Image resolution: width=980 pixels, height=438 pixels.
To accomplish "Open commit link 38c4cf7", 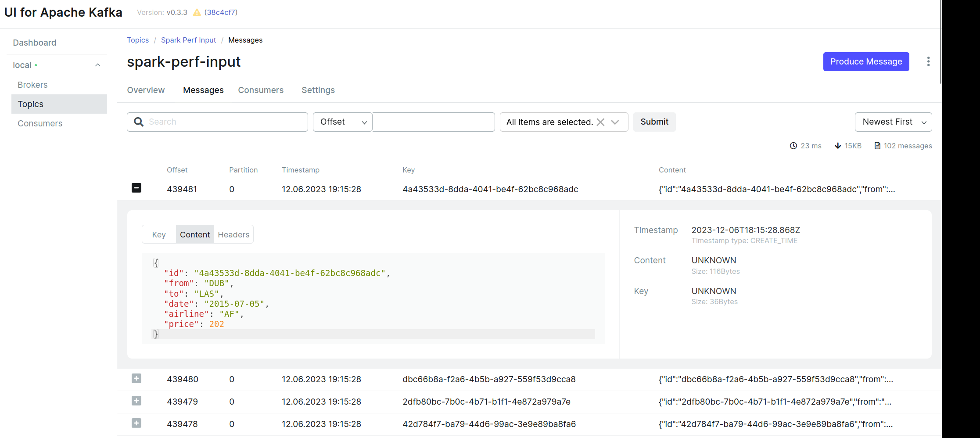I will point(221,12).
